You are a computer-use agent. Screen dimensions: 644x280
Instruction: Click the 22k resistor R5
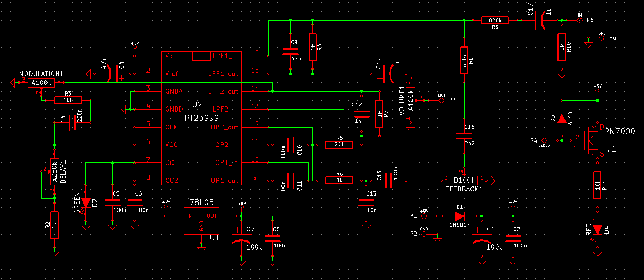339,144
